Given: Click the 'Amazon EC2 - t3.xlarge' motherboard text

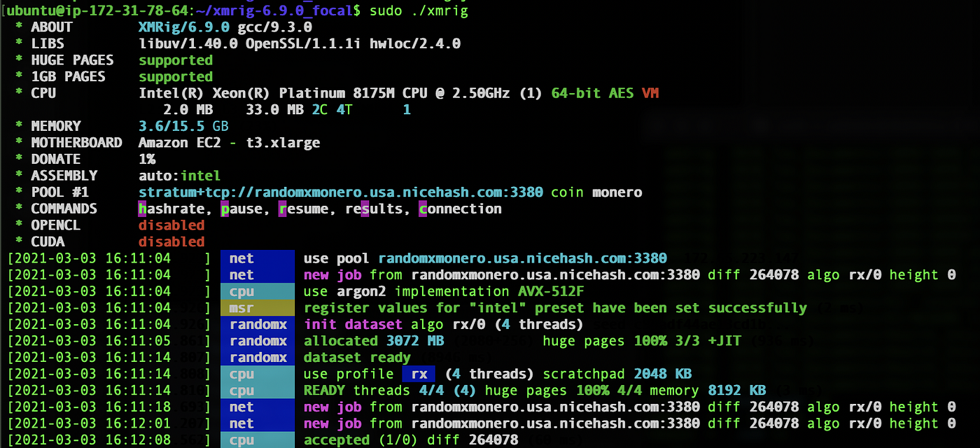Looking at the screenshot, I should point(229,143).
